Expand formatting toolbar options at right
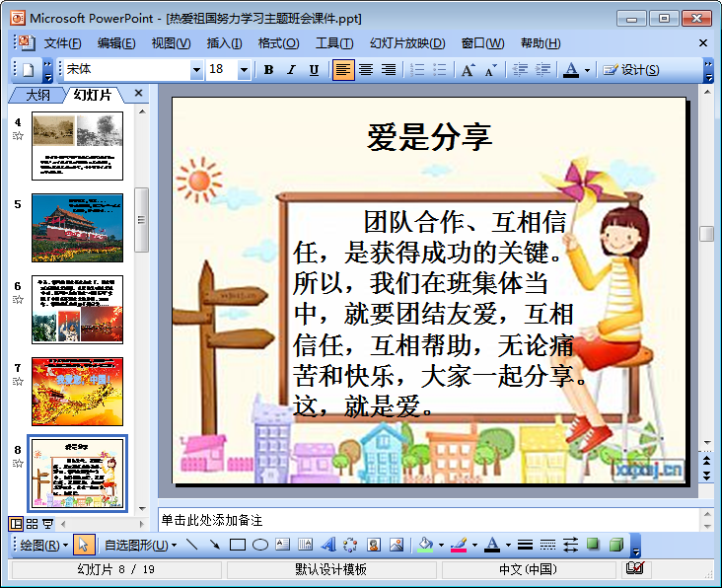The height and width of the screenshot is (588, 722). [708, 70]
